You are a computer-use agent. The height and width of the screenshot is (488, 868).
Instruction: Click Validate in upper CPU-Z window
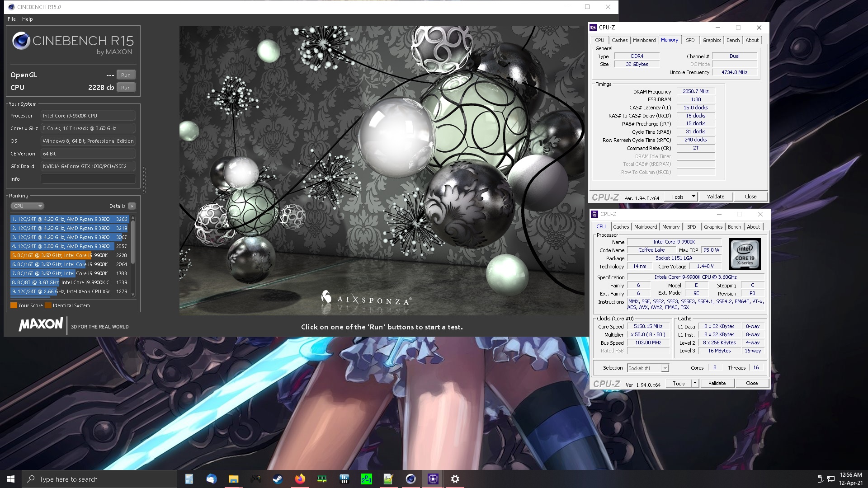(x=716, y=197)
